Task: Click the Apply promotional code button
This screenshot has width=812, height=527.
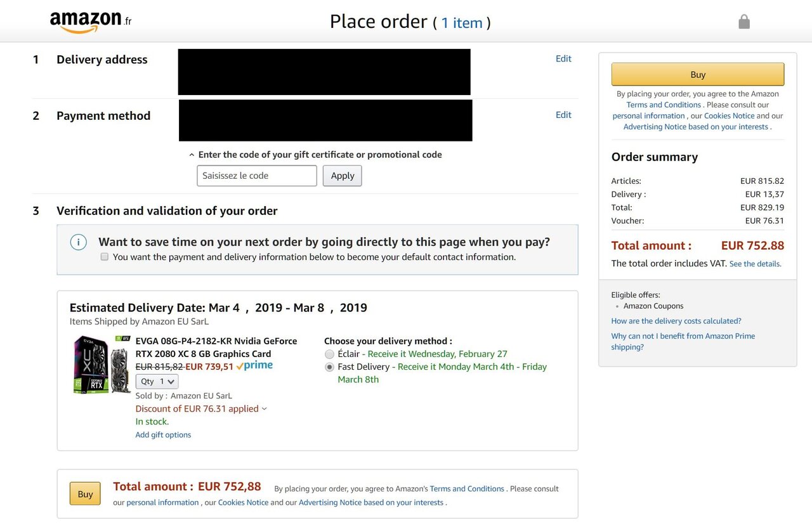Action: point(343,176)
